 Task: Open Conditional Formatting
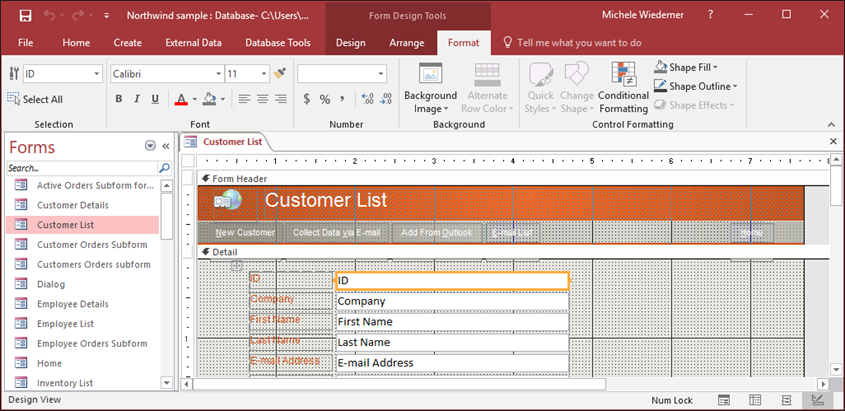[624, 88]
